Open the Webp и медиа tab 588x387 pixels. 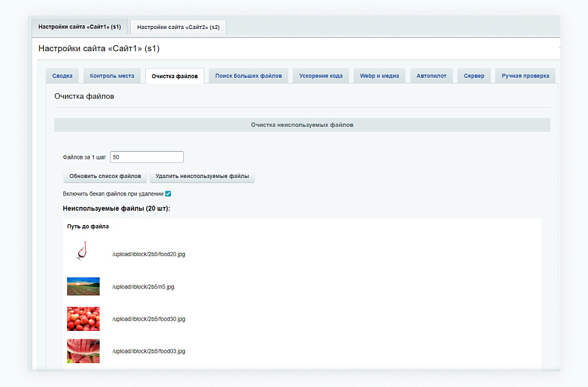pyautogui.click(x=379, y=75)
